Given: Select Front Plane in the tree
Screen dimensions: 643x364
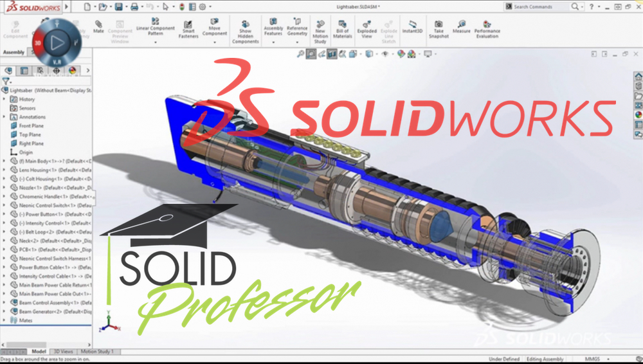Looking at the screenshot, I should pos(31,125).
